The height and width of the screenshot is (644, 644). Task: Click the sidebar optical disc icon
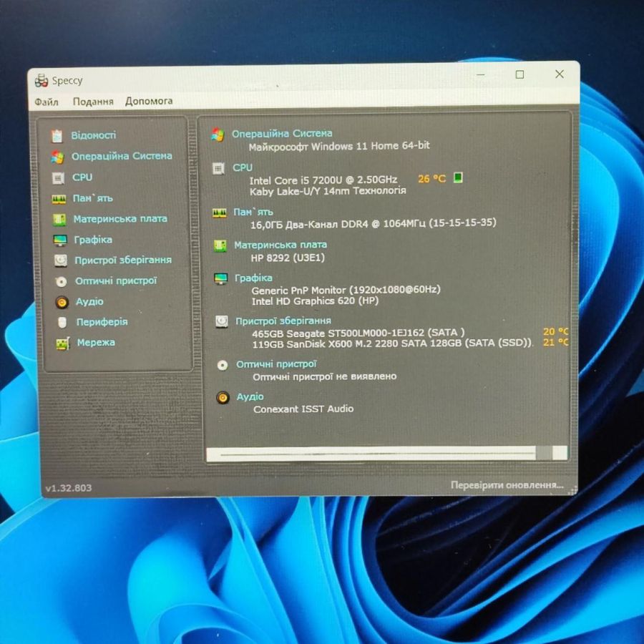point(62,282)
